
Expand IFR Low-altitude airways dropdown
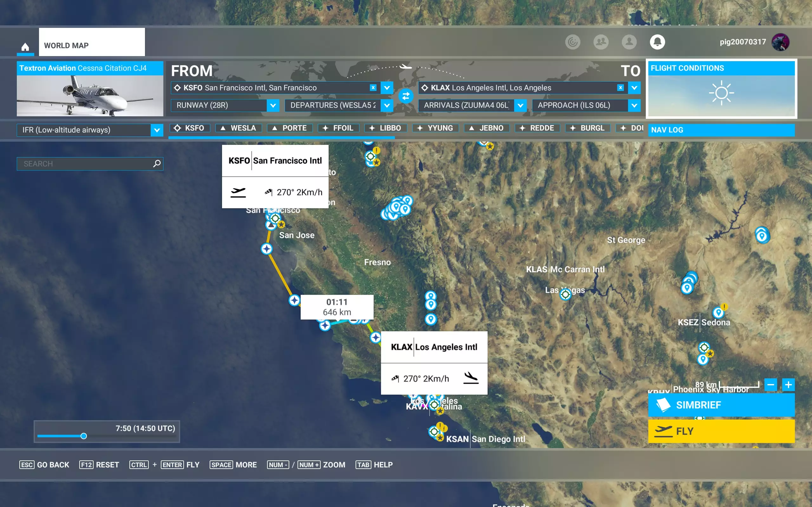[x=157, y=130]
